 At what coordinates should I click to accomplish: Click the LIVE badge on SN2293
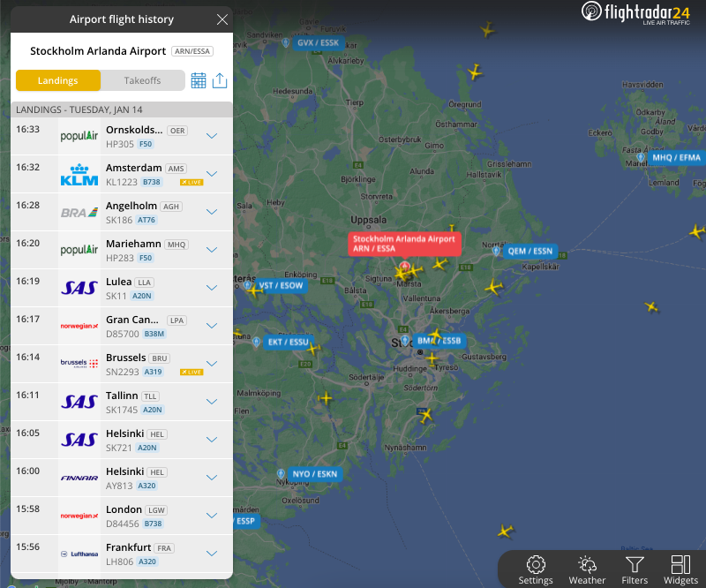[192, 373]
